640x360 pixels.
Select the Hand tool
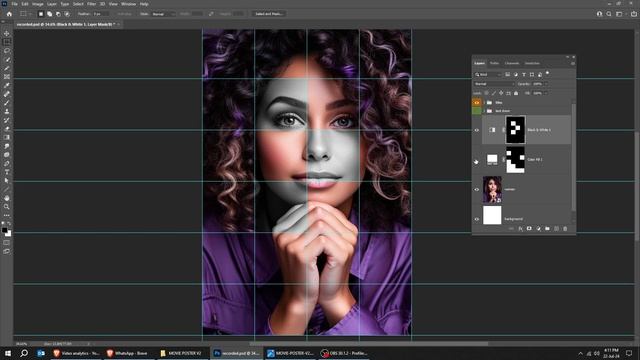(x=7, y=198)
